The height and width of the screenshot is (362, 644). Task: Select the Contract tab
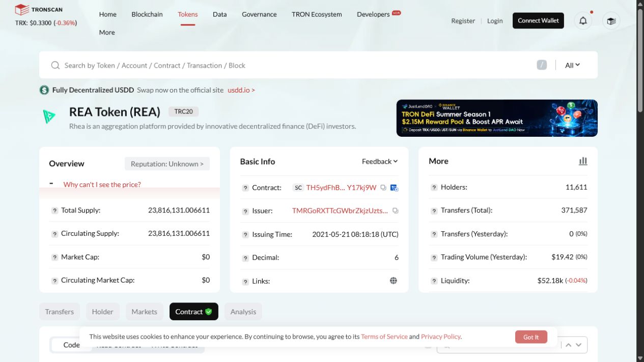coord(194,312)
